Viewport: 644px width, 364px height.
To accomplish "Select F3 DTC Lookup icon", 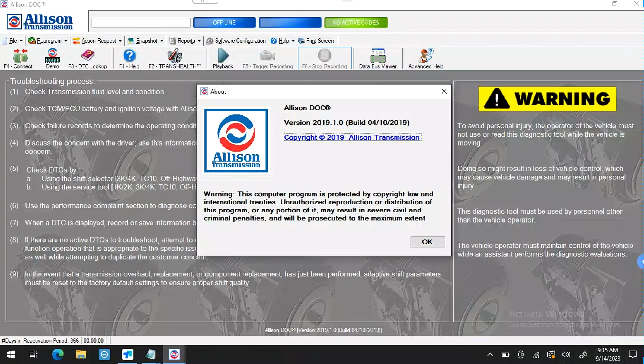I will point(88,58).
